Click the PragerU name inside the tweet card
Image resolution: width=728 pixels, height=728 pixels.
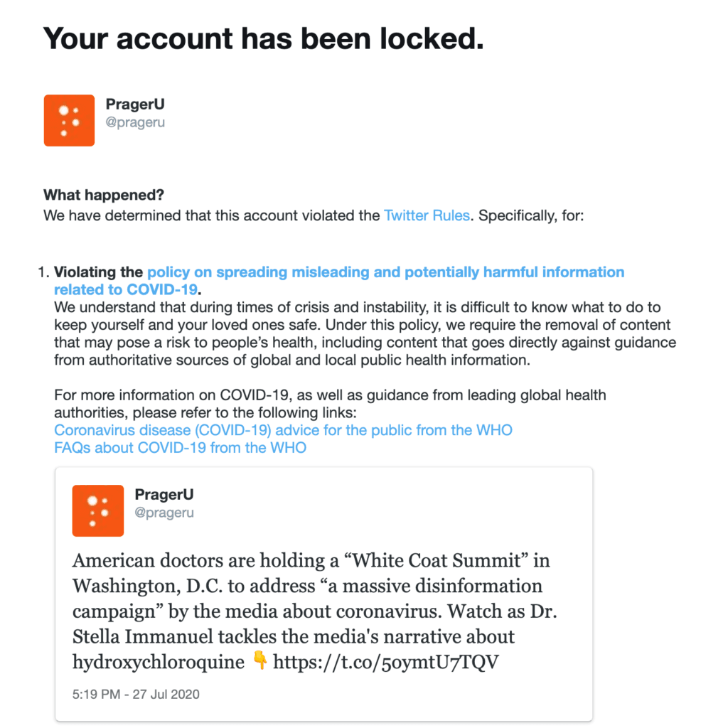(x=164, y=495)
